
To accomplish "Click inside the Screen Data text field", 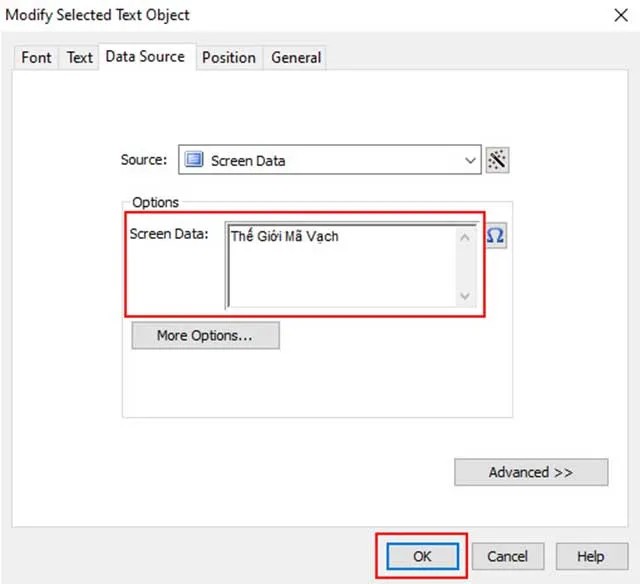I will 340,268.
